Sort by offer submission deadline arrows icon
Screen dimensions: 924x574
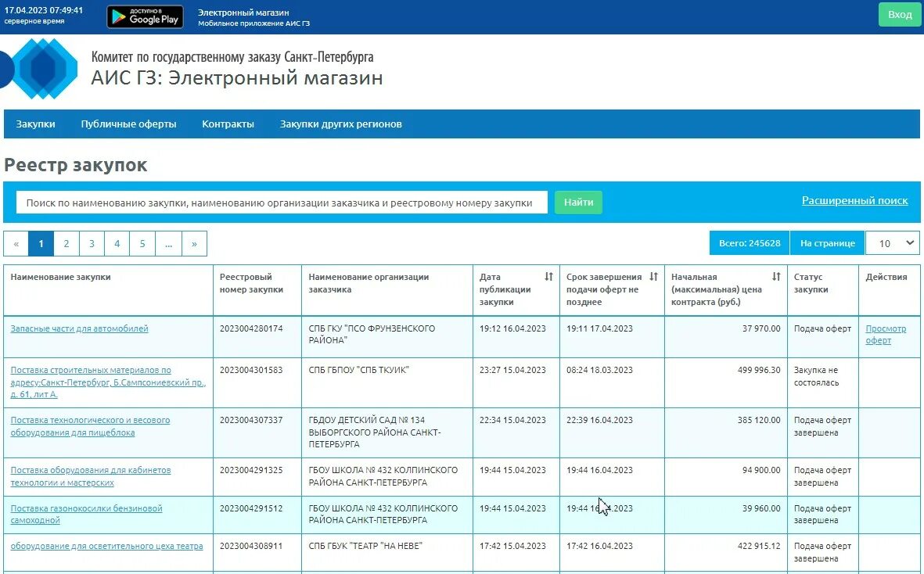[653, 277]
